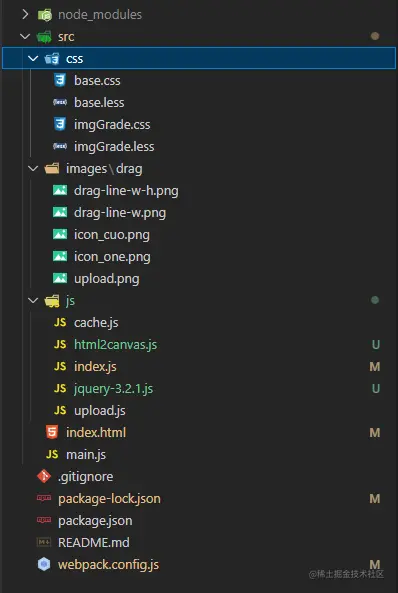Click the git icon beside .gitignore
The height and width of the screenshot is (593, 398).
click(x=44, y=476)
